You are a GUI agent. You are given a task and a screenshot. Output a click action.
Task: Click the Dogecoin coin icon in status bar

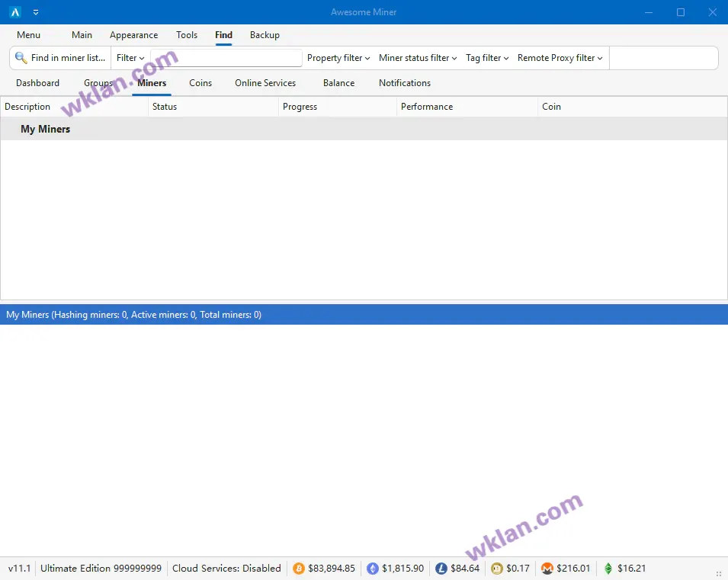497,569
